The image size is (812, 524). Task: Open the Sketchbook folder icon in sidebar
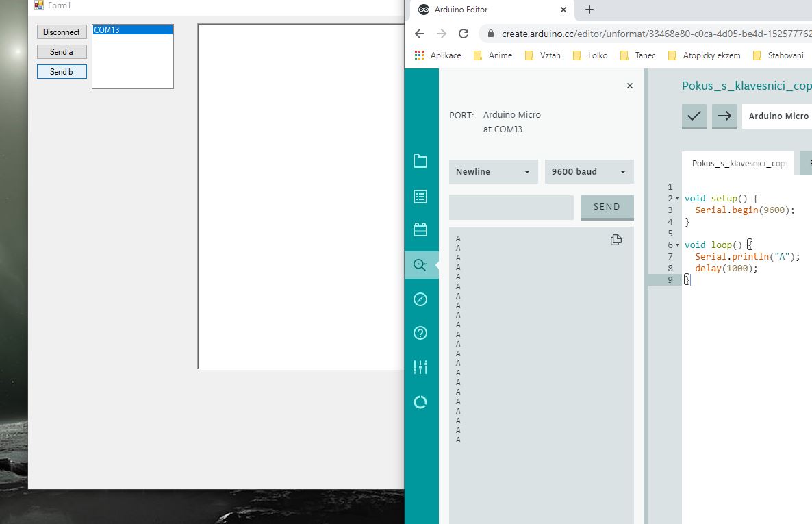[420, 161]
